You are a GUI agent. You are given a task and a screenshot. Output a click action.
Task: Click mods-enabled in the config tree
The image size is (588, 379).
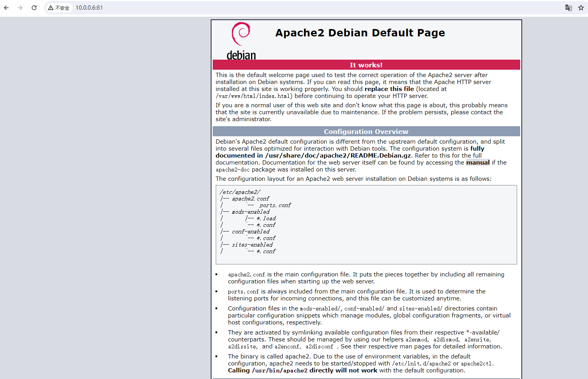(251, 212)
